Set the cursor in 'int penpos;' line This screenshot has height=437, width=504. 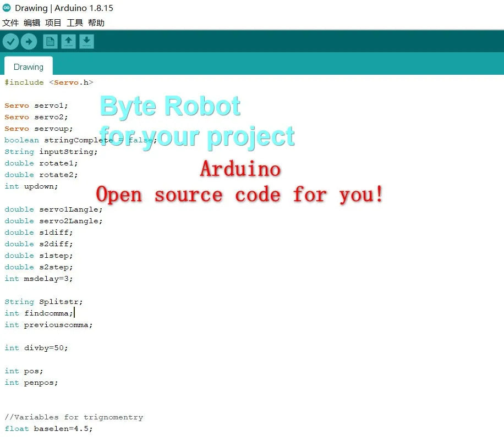coord(31,383)
